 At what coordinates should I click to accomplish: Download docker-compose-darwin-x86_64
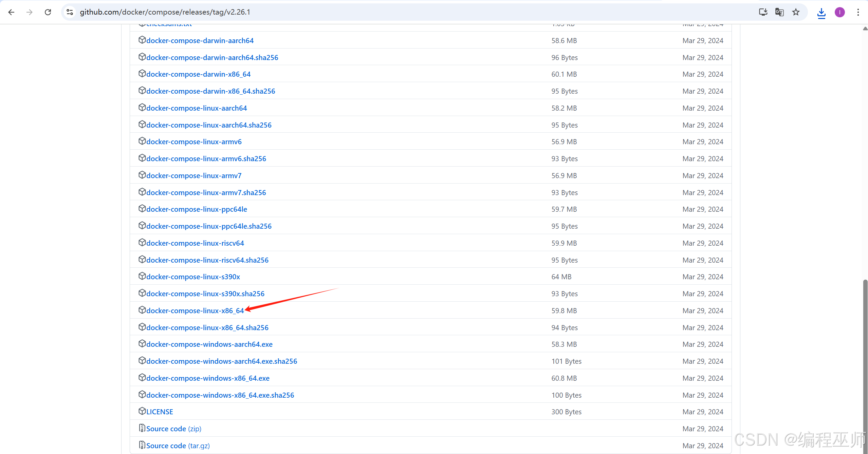pyautogui.click(x=198, y=74)
